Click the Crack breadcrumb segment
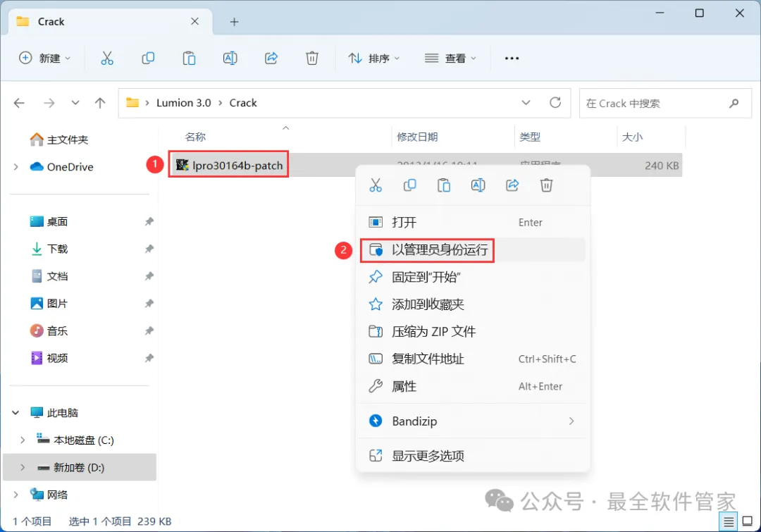Viewport: 761px width, 532px height. [243, 103]
